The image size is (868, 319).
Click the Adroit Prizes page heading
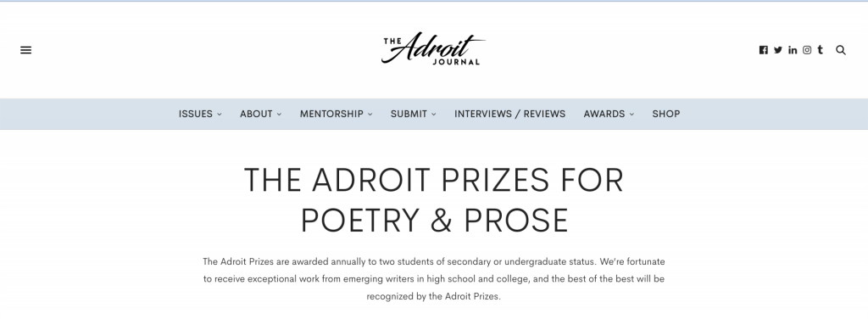pyautogui.click(x=434, y=200)
